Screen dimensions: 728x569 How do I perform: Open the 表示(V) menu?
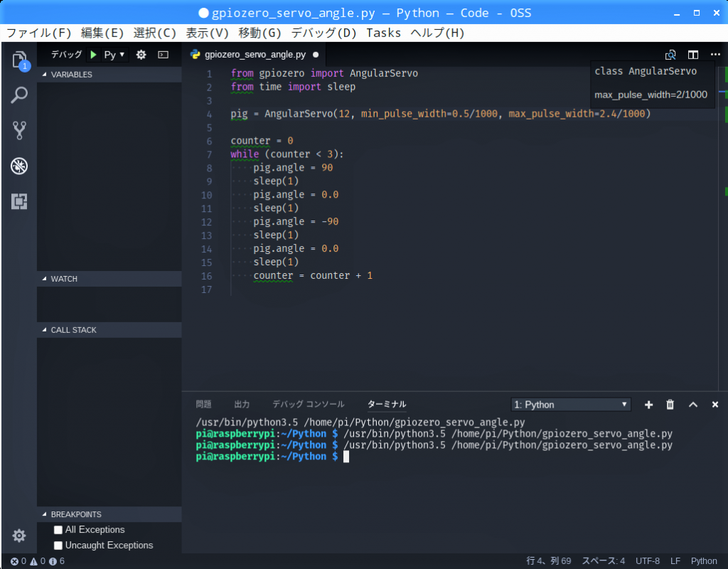pos(207,33)
